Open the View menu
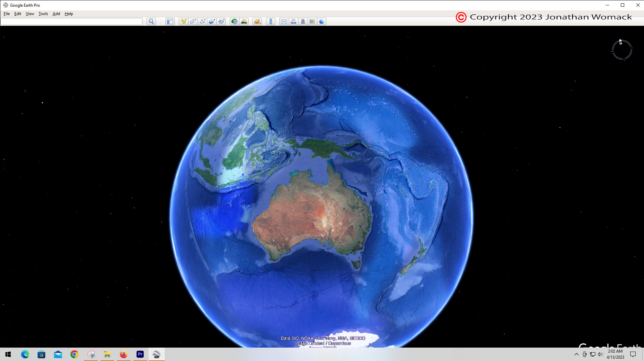The image size is (644, 361). coord(30,14)
